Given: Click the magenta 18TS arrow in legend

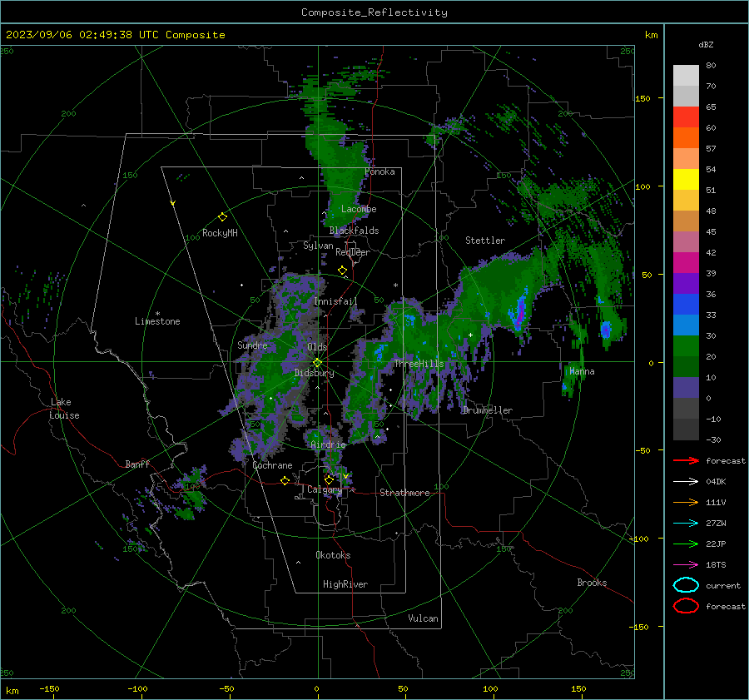Looking at the screenshot, I should coord(686,565).
